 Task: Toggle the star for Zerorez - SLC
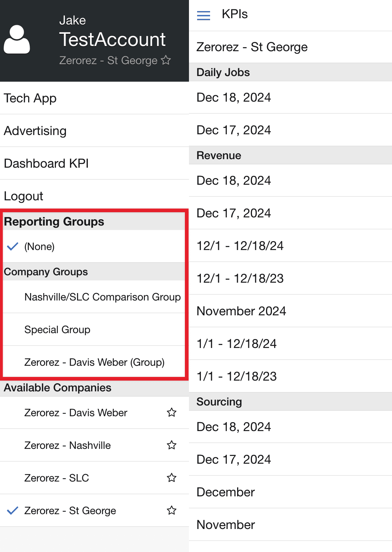172,478
